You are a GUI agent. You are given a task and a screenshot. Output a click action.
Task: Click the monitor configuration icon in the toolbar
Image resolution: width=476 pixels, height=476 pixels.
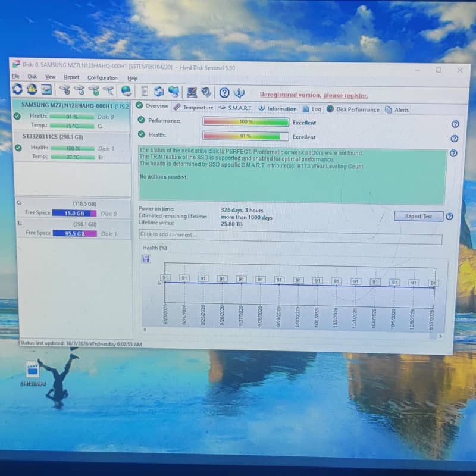192,92
